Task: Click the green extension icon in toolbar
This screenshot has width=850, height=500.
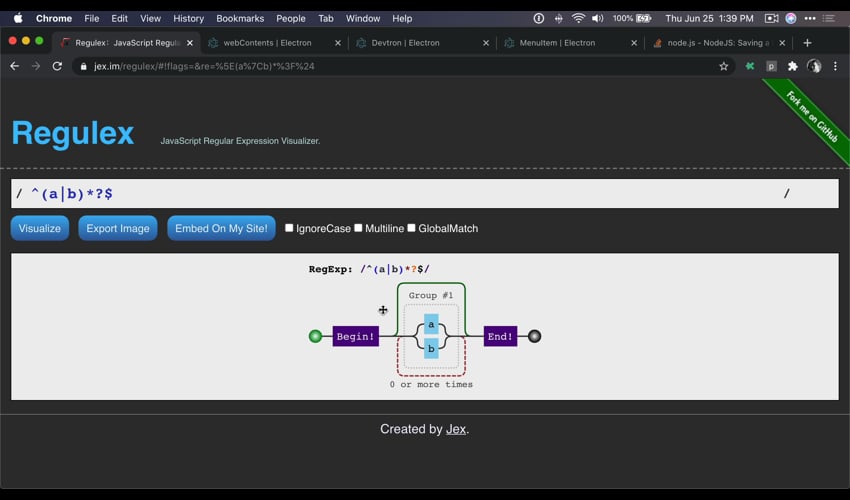Action: [750, 66]
